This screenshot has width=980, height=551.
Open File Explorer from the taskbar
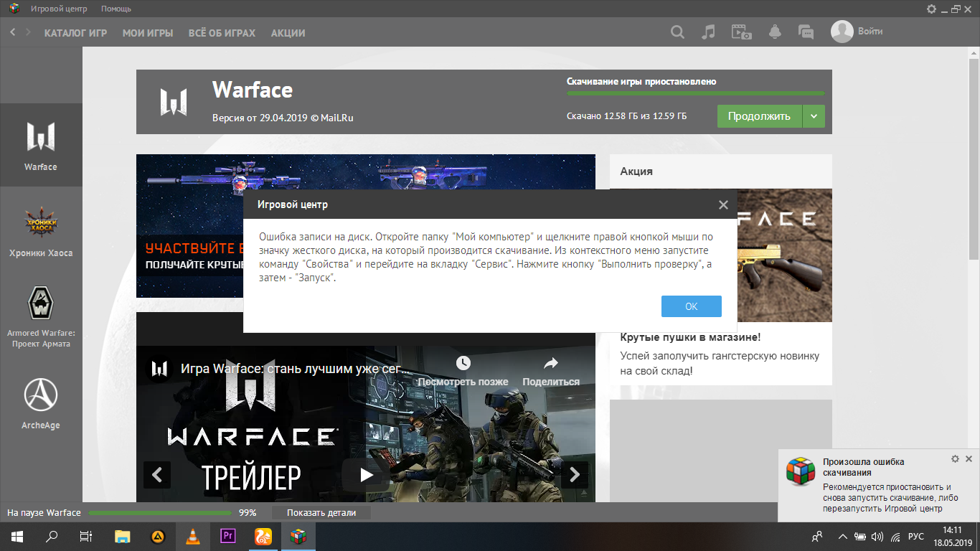tap(123, 536)
